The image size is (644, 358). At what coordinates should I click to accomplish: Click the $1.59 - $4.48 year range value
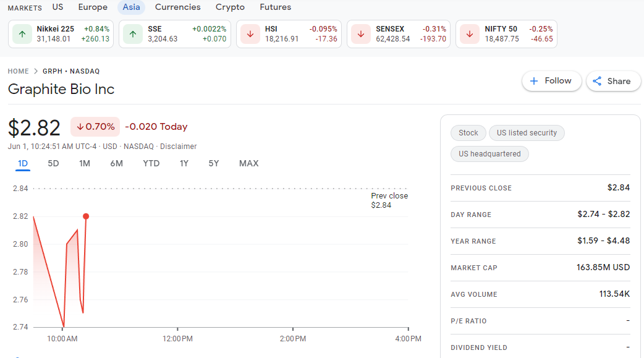coord(603,241)
